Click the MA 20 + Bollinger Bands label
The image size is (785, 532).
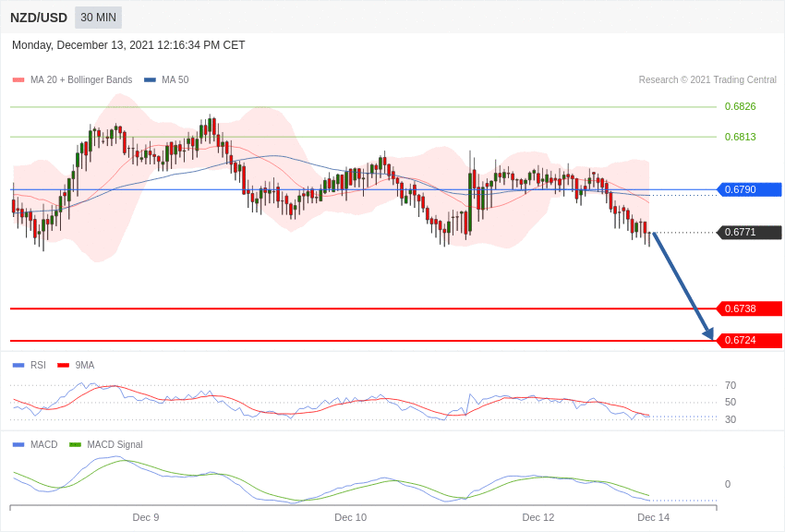pos(81,79)
